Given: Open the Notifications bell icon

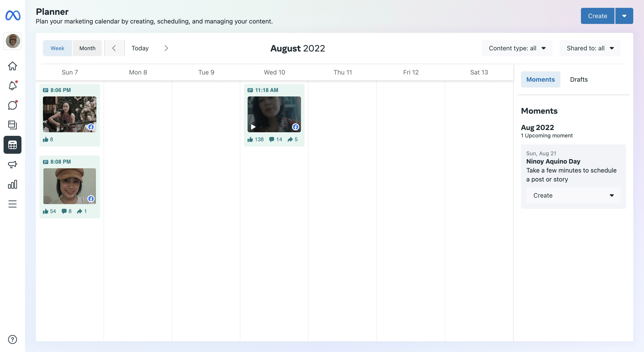Looking at the screenshot, I should (12, 86).
